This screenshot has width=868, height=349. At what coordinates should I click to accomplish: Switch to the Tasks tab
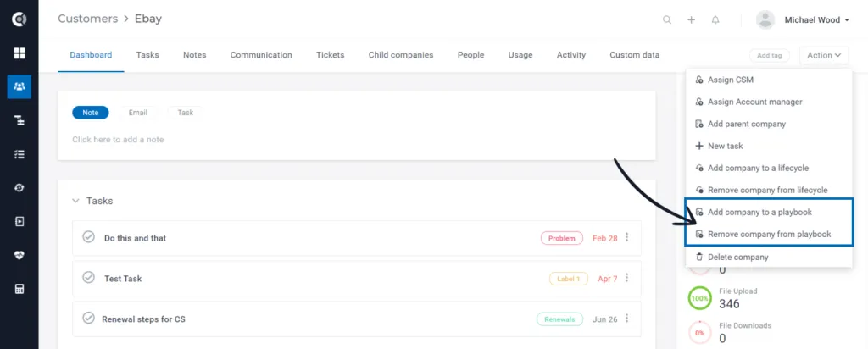[x=147, y=55]
